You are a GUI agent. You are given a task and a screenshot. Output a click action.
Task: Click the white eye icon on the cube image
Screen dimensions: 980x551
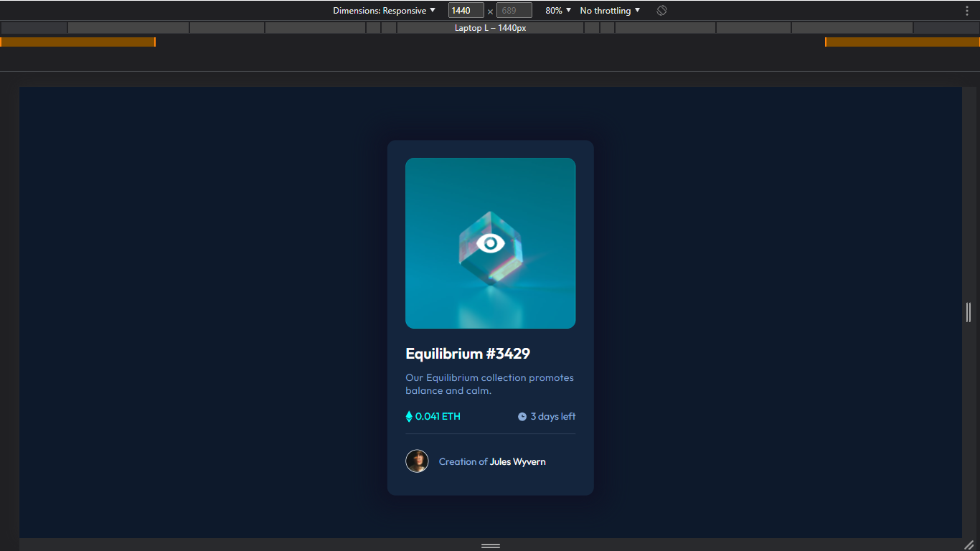(491, 243)
